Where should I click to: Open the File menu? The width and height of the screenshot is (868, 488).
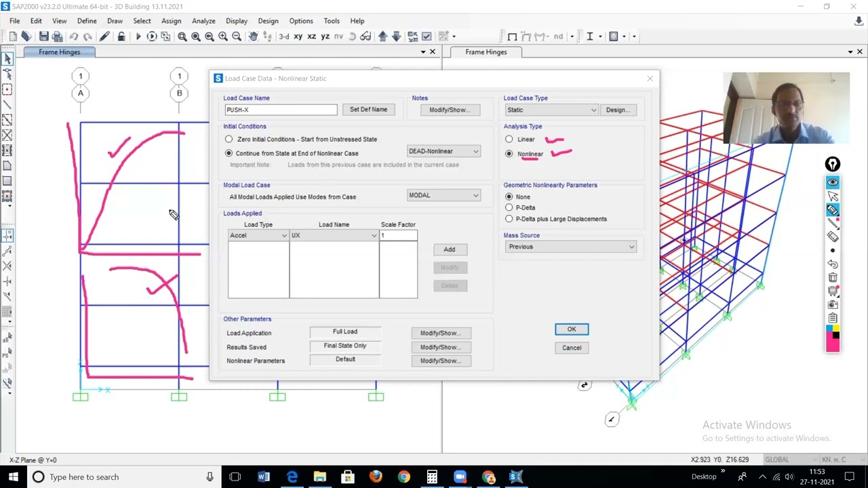14,21
